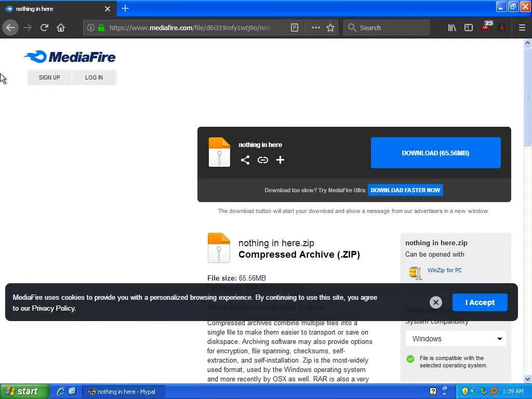Close the 'nothing in here' tab

(107, 9)
